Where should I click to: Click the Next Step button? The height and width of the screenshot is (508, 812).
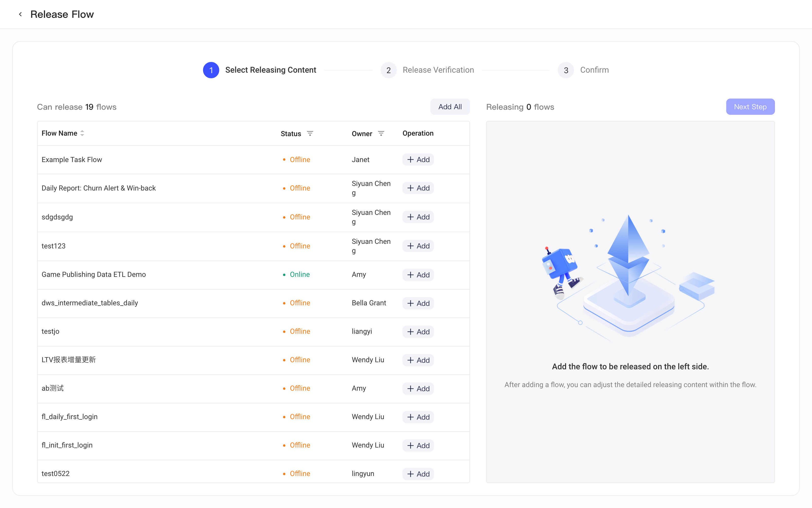tap(750, 107)
